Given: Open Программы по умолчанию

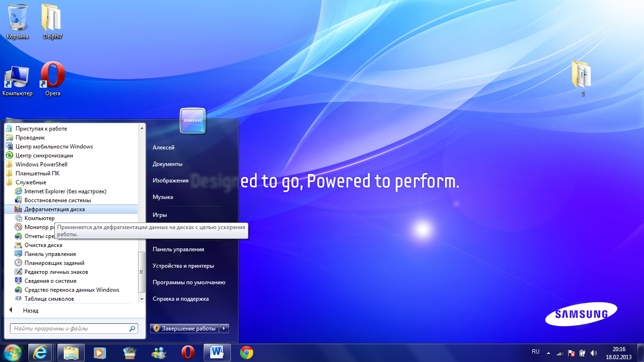Looking at the screenshot, I should coord(189,282).
